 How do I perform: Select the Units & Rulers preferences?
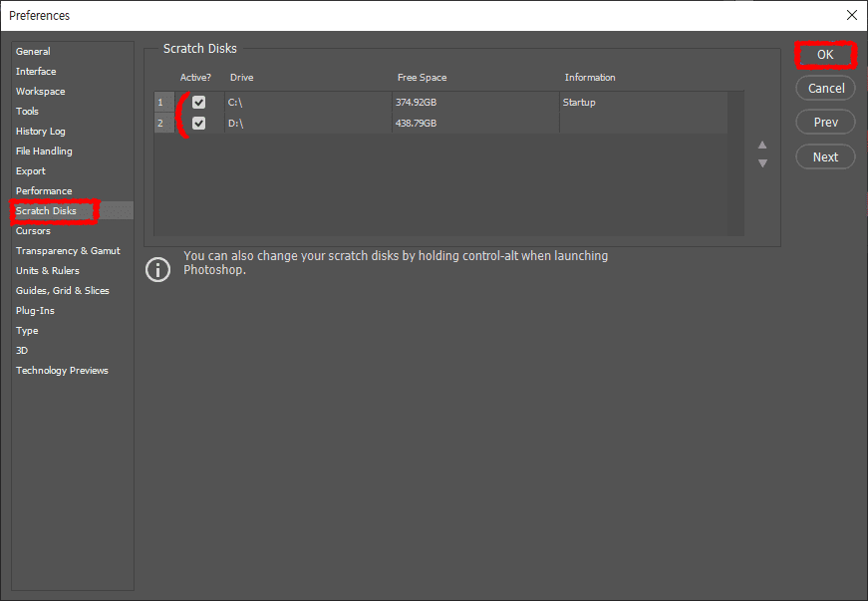pos(46,270)
